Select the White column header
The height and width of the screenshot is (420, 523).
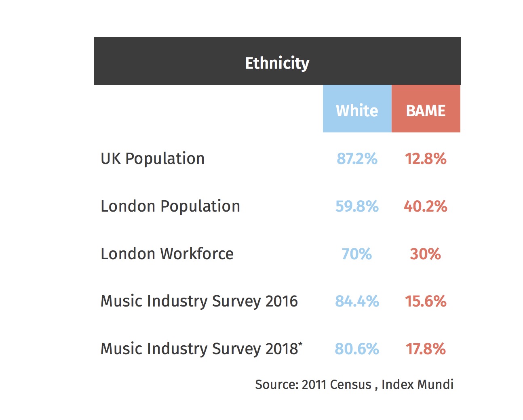click(x=357, y=110)
